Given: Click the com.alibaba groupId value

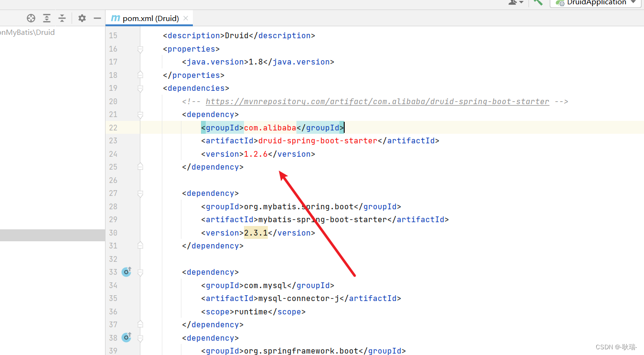Looking at the screenshot, I should click(270, 128).
